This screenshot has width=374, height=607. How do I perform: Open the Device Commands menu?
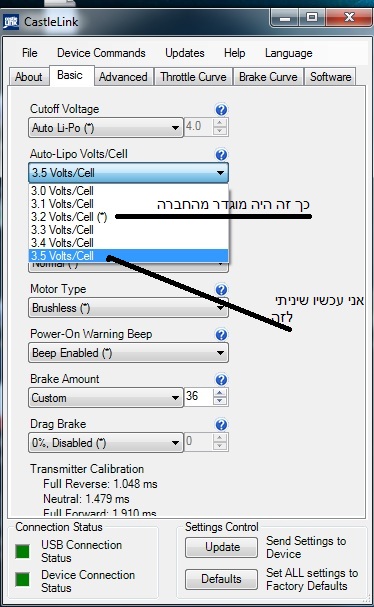[101, 53]
